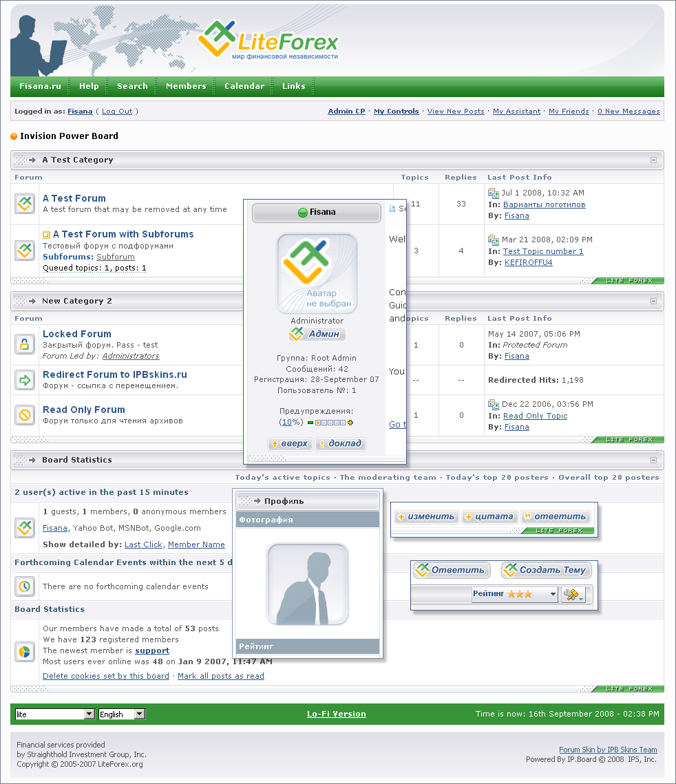Click the green online status icon beside Fisana

click(x=302, y=213)
